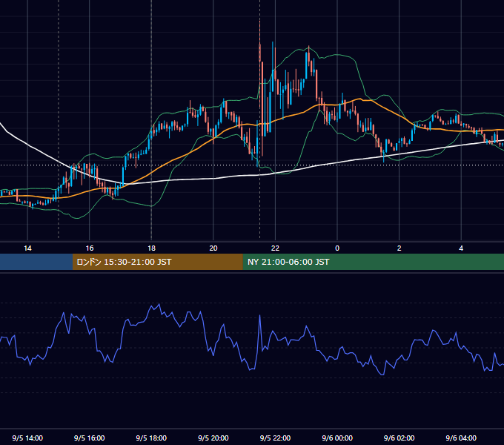The image size is (504, 445).
Task: Click the 9/5 20:00 date label
Action: (213, 438)
